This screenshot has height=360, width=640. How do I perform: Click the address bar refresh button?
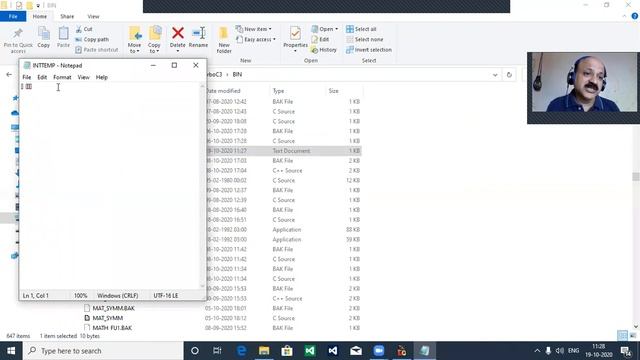(x=509, y=75)
